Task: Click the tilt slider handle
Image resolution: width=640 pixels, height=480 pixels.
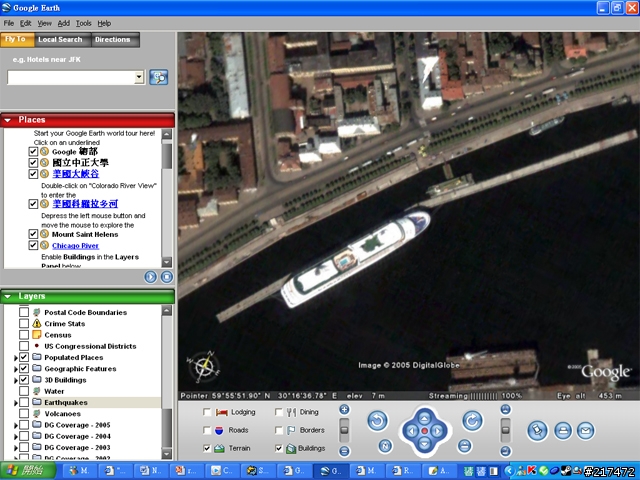Action: point(505,430)
